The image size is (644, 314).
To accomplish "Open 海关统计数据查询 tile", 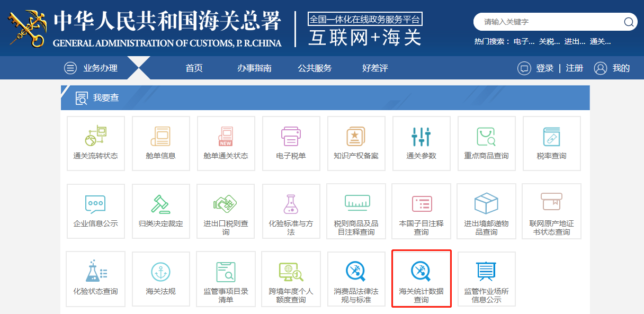I will pos(422,279).
